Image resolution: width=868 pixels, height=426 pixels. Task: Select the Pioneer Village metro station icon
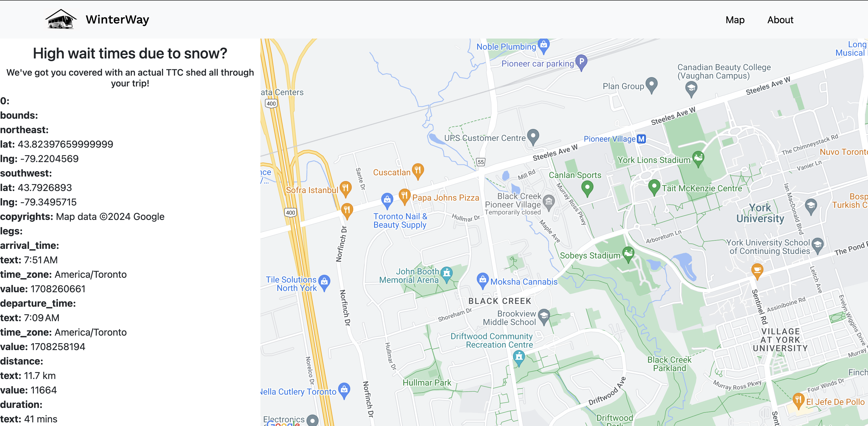(641, 139)
